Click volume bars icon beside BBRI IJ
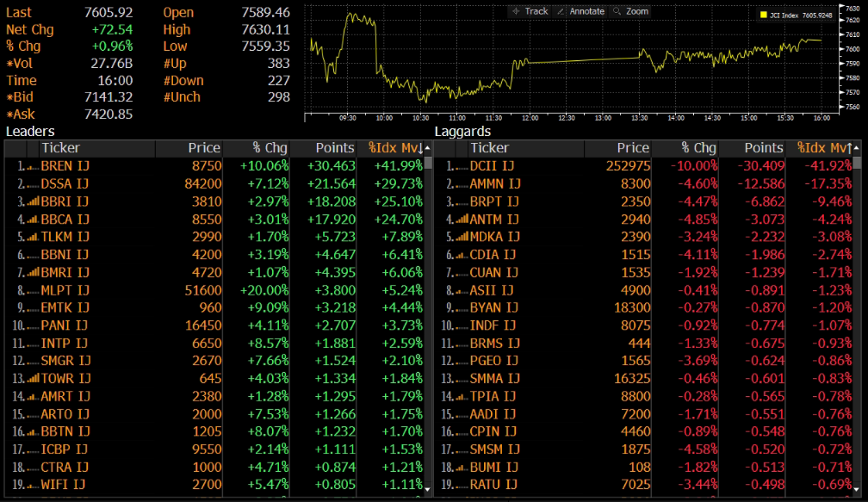 click(33, 202)
